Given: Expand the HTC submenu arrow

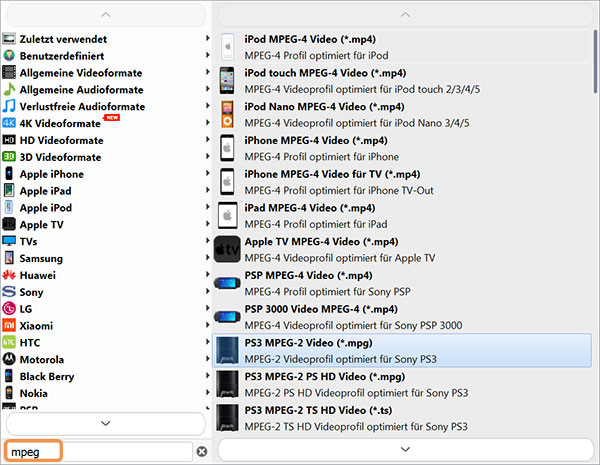Looking at the screenshot, I should point(207,341).
